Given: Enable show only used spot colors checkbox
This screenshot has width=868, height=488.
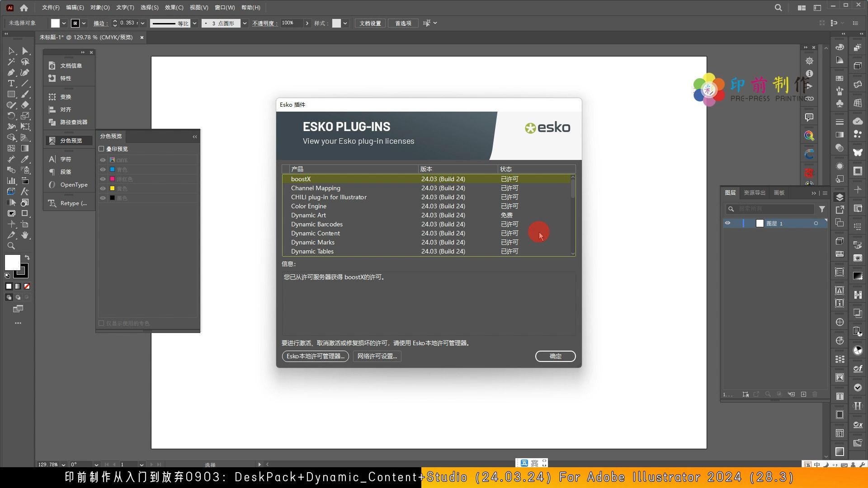Looking at the screenshot, I should (102, 324).
